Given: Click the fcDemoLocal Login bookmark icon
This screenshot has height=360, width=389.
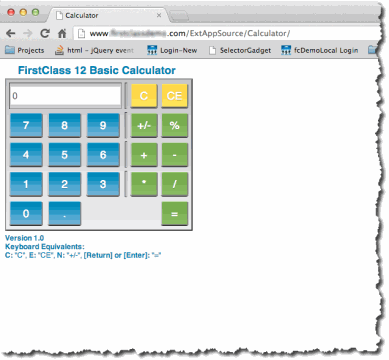Looking at the screenshot, I should [x=286, y=50].
